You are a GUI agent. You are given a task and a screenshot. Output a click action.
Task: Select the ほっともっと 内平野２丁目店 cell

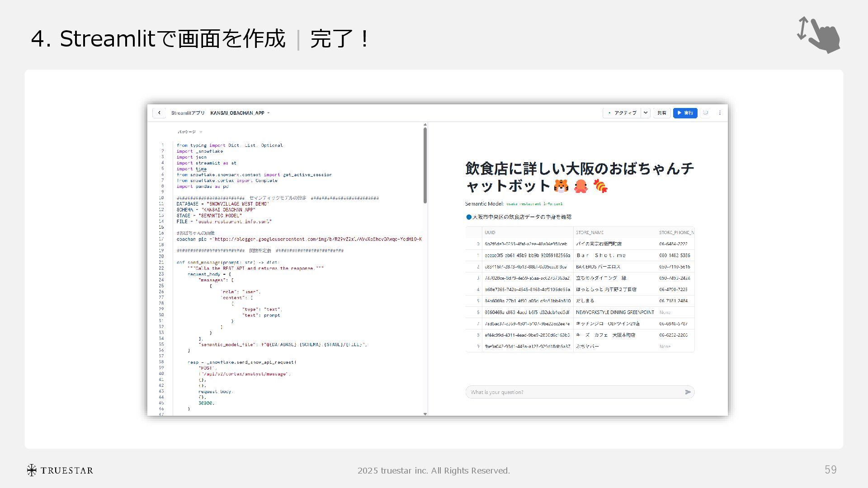click(x=615, y=290)
